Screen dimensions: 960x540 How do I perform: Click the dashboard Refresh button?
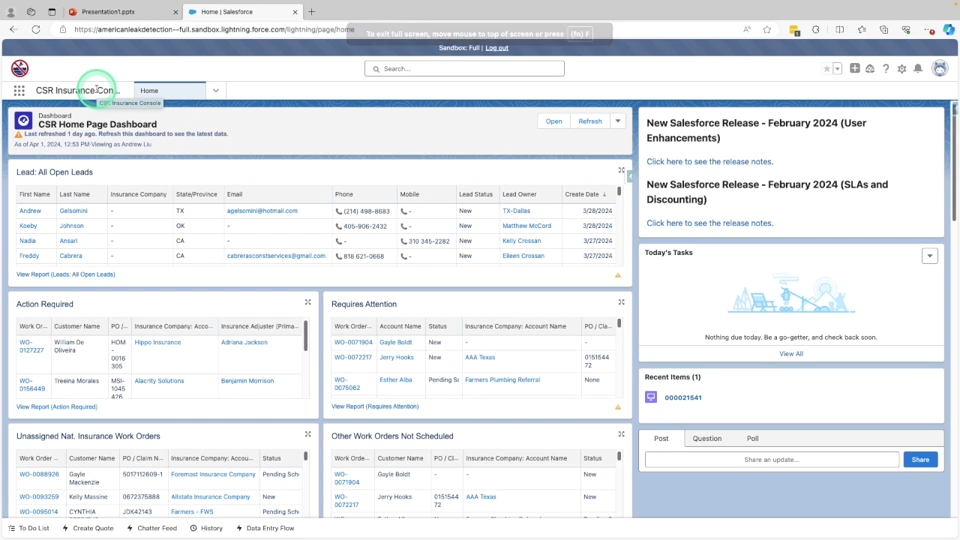click(x=590, y=121)
